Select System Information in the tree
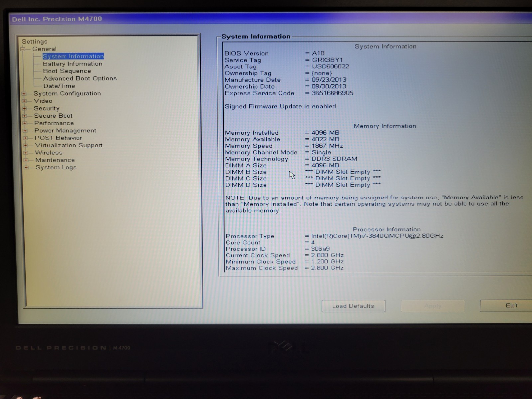The width and height of the screenshot is (532, 399). [x=73, y=56]
